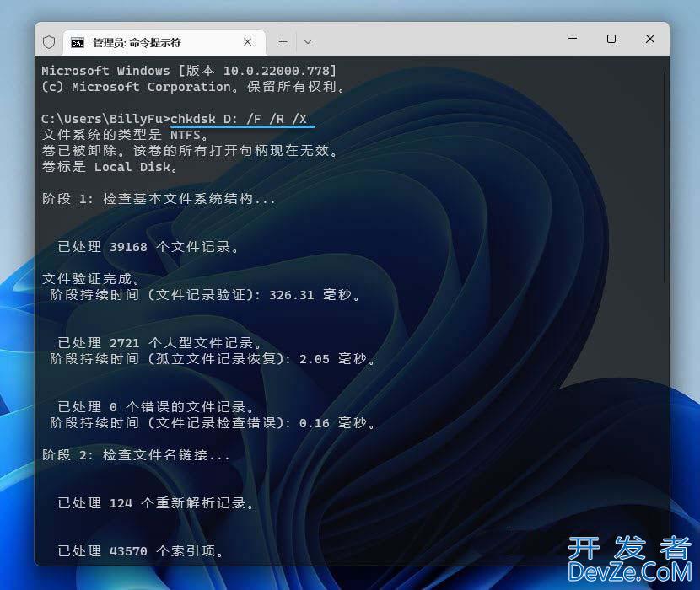This screenshot has width=700, height=590.
Task: Click the line 已处理 43570 个索引项
Action: click(141, 551)
